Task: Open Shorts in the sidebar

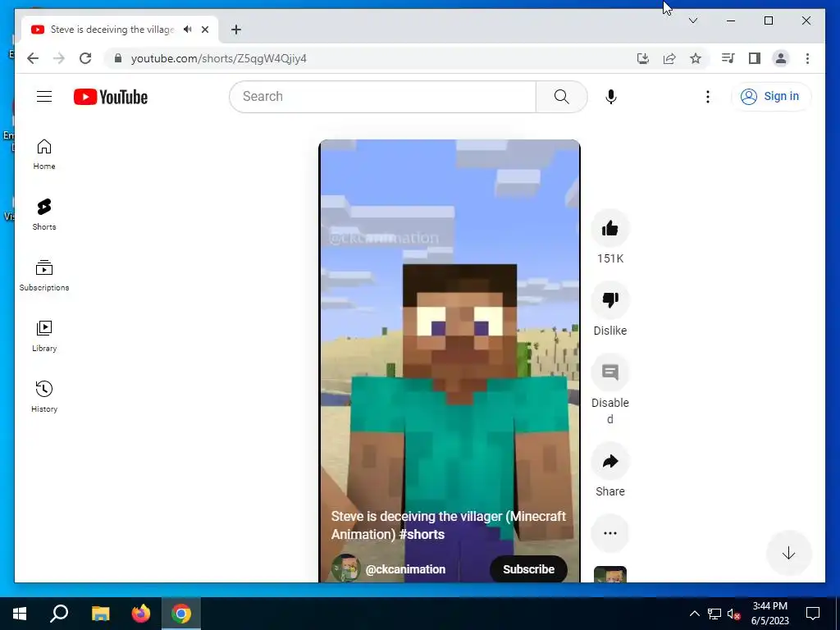Action: click(x=44, y=215)
